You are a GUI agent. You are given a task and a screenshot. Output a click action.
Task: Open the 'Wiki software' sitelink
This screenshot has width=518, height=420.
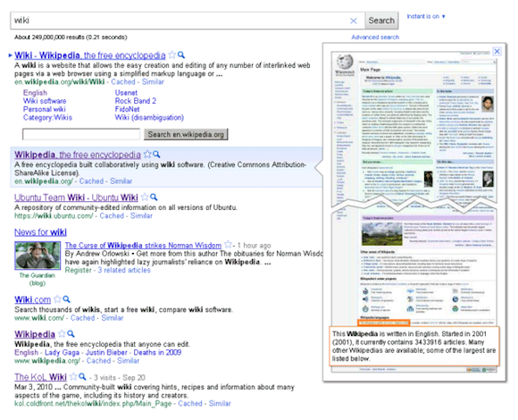pos(45,101)
